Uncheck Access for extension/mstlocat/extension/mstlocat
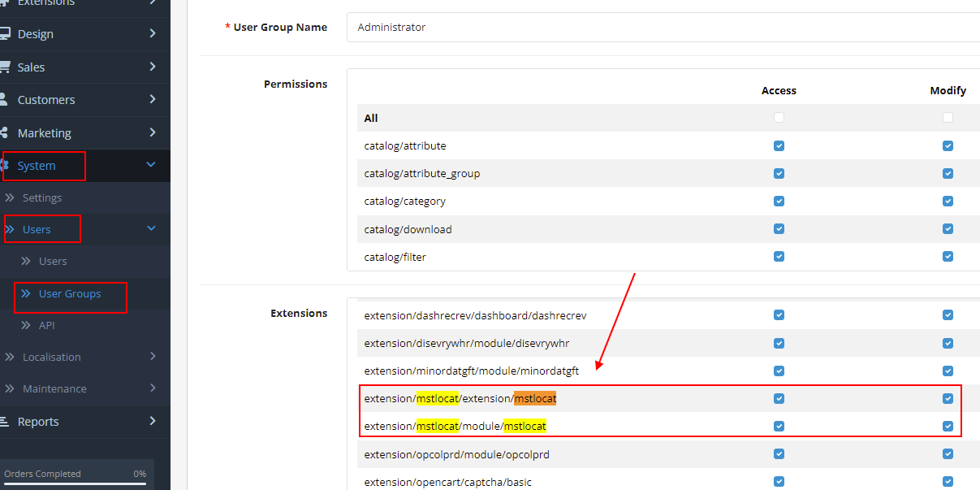980x490 pixels. tap(779, 399)
